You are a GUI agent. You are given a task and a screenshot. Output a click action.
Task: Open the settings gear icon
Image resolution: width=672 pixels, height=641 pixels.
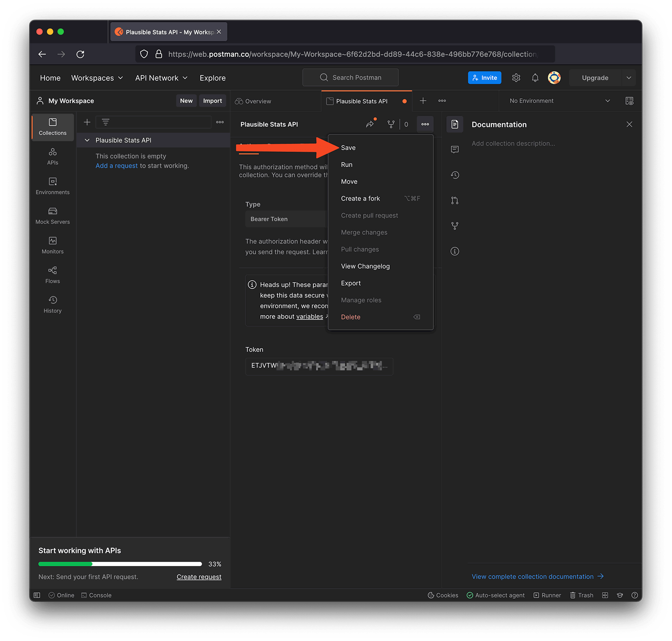[x=516, y=78]
